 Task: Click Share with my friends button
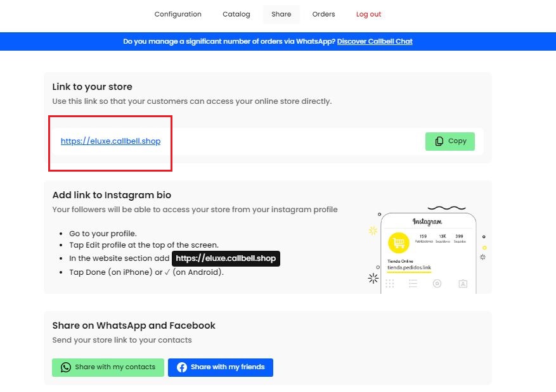coord(220,367)
